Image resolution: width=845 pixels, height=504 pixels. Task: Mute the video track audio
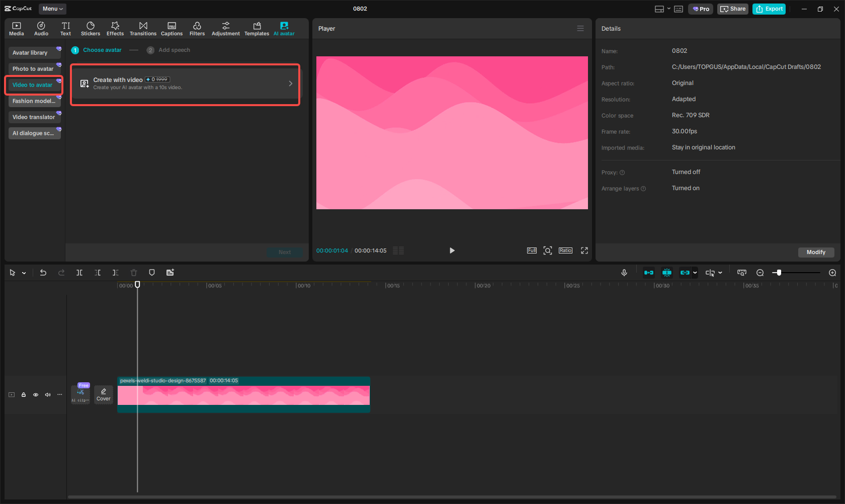pos(47,394)
